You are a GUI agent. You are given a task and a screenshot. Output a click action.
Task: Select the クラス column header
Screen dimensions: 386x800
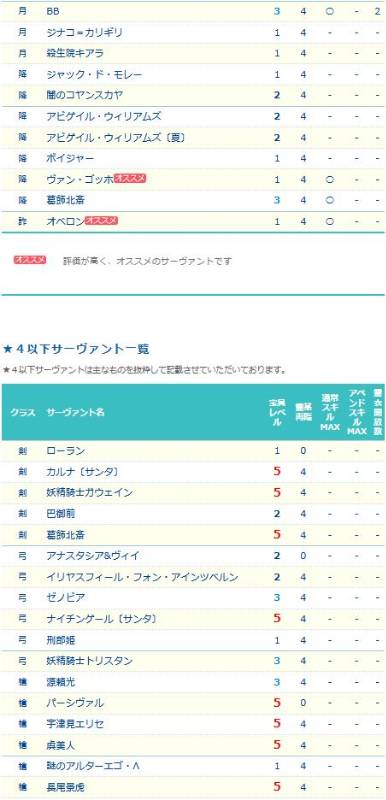click(23, 412)
